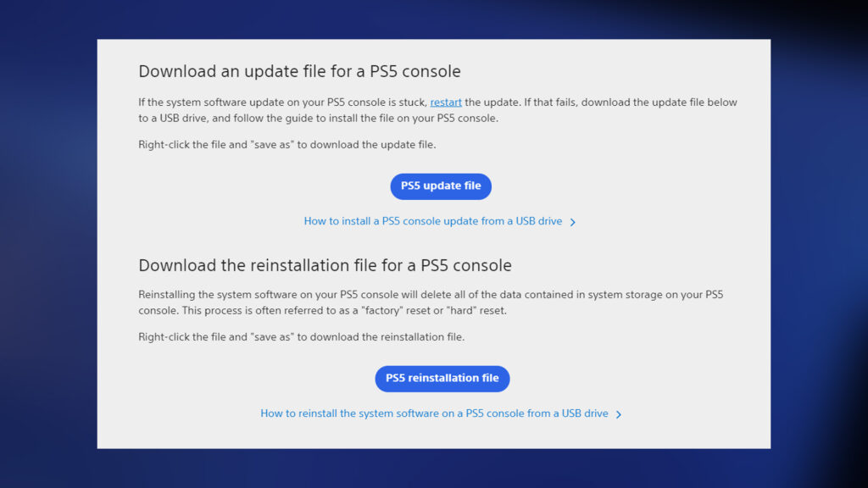The height and width of the screenshot is (488, 868).
Task: Click the chevron after the reinstall system software link
Action: [619, 414]
